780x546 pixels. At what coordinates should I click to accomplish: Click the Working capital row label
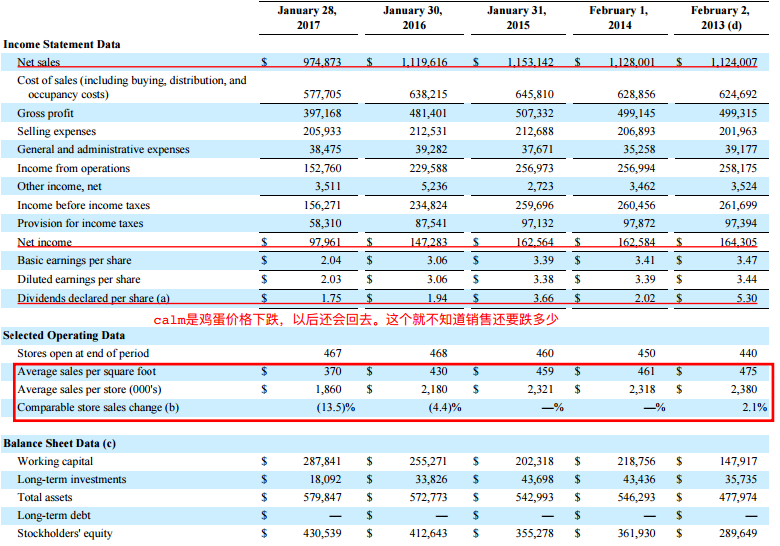pos(55,461)
